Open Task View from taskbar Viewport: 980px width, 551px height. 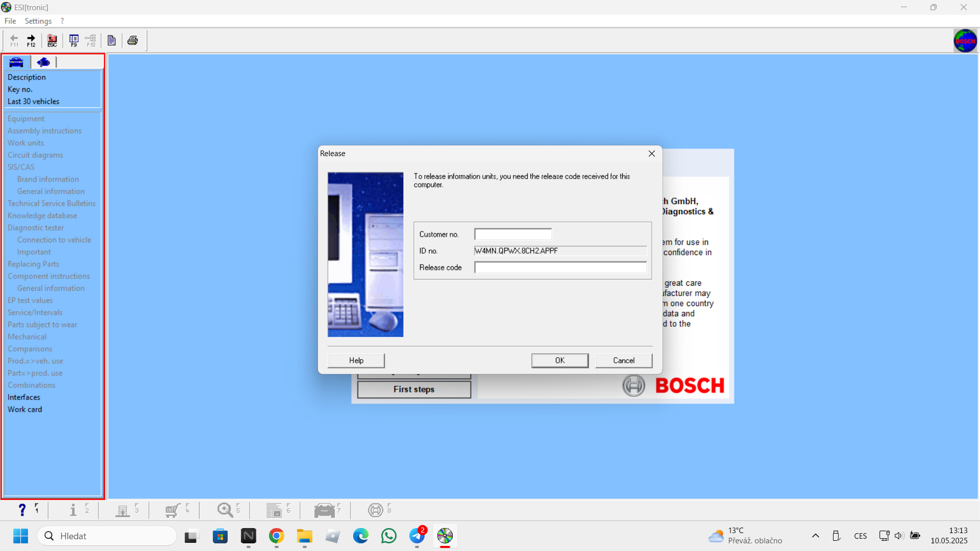(x=191, y=536)
